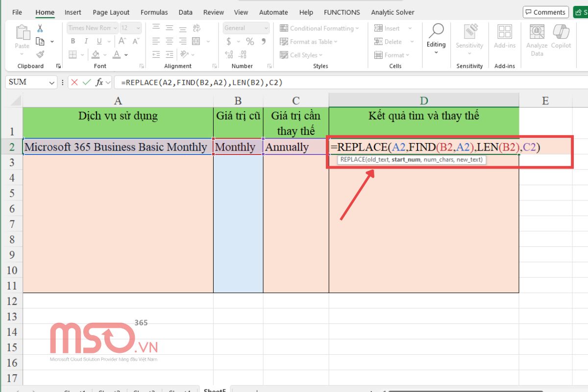Open the font size dropdown
This screenshot has width=588, height=392.
(131, 28)
